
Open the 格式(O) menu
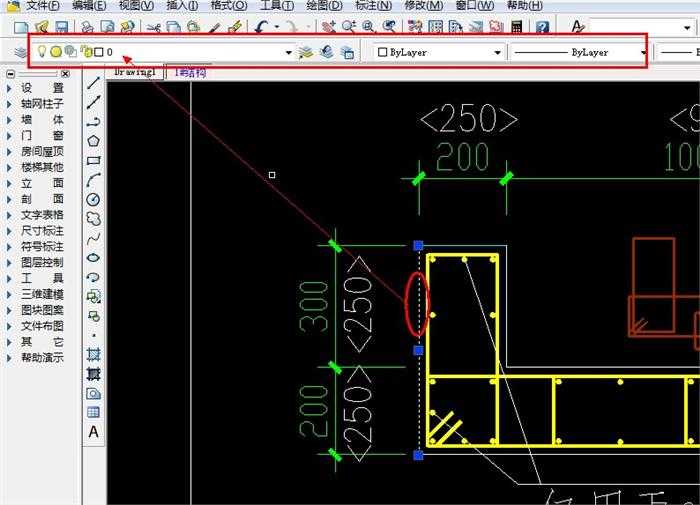pos(229,6)
